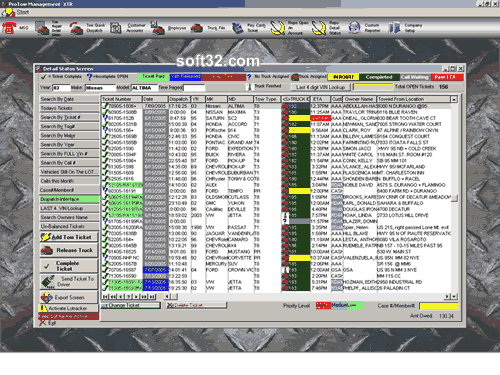
Task: Click the Start menu icon
Action: (x=8, y=12)
